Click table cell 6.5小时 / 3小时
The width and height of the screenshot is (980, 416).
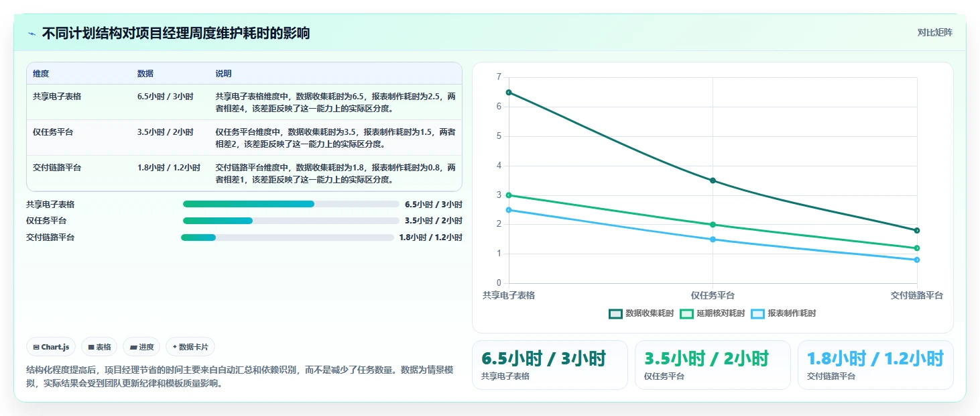[x=166, y=97]
